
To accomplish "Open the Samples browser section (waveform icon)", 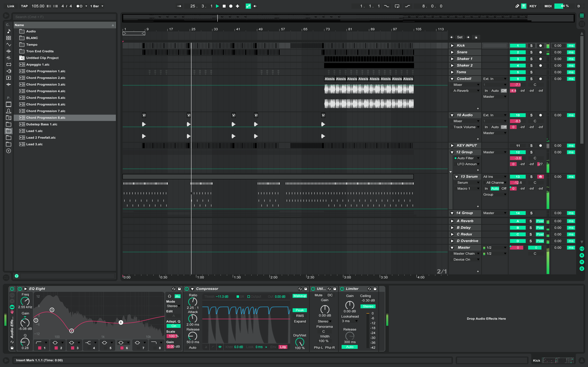I will pyautogui.click(x=9, y=84).
